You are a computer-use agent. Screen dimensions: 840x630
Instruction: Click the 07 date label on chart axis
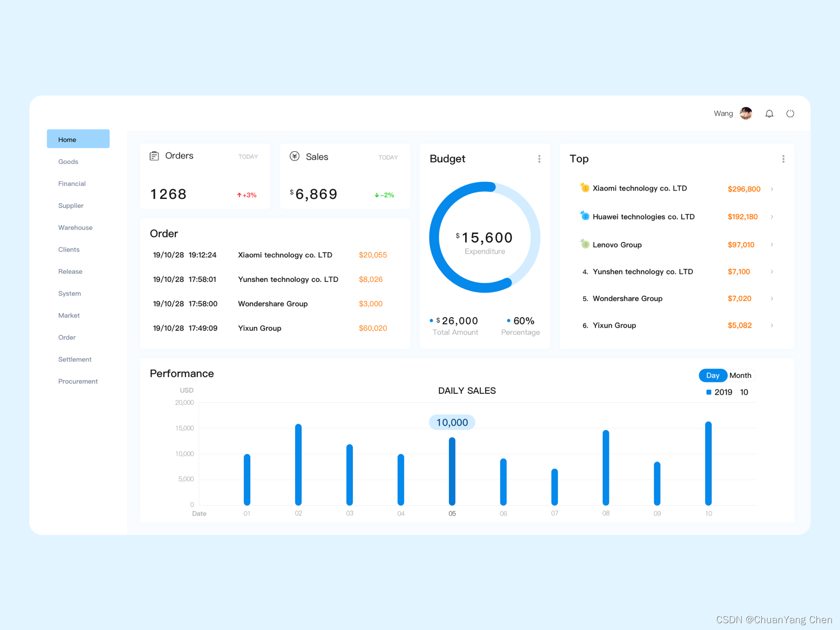click(555, 513)
